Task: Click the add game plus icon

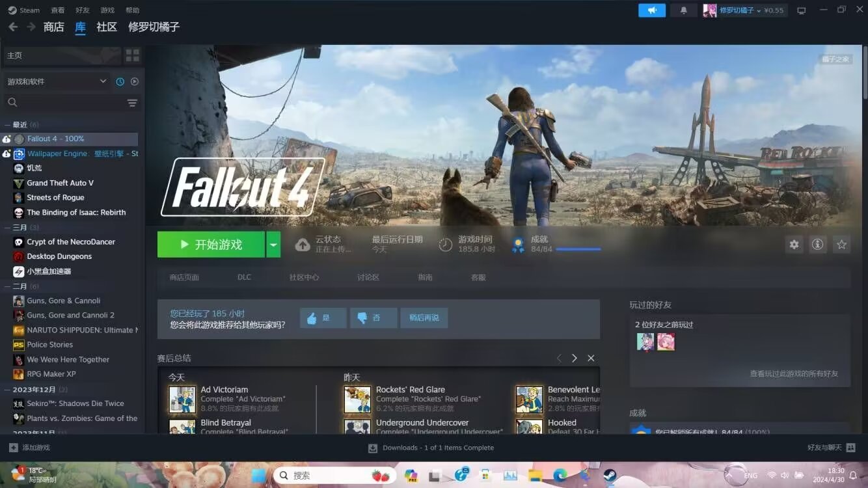Action: (x=13, y=448)
